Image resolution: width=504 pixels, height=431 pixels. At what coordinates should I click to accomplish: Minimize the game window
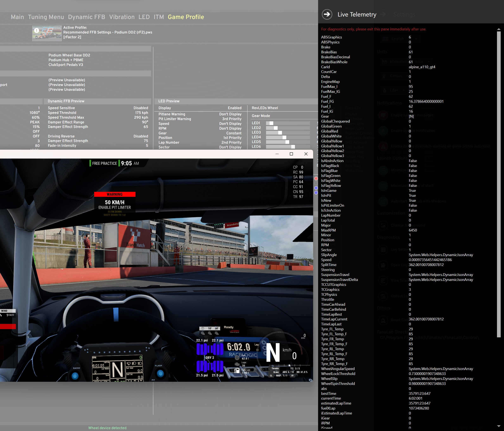click(x=277, y=154)
